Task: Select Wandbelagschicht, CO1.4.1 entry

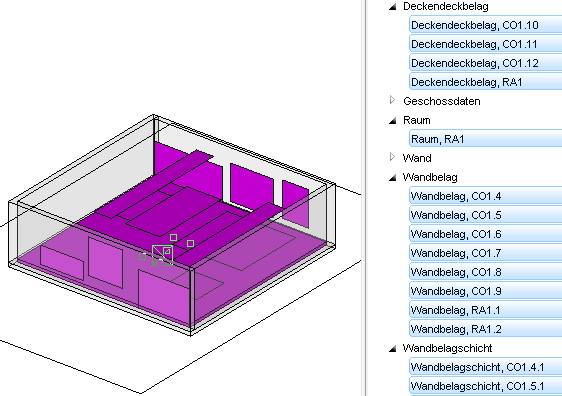Action: click(485, 367)
